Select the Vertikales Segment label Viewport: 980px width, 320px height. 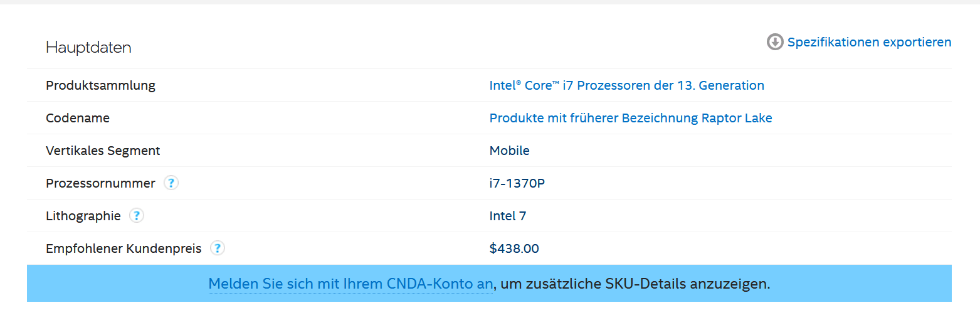(103, 151)
